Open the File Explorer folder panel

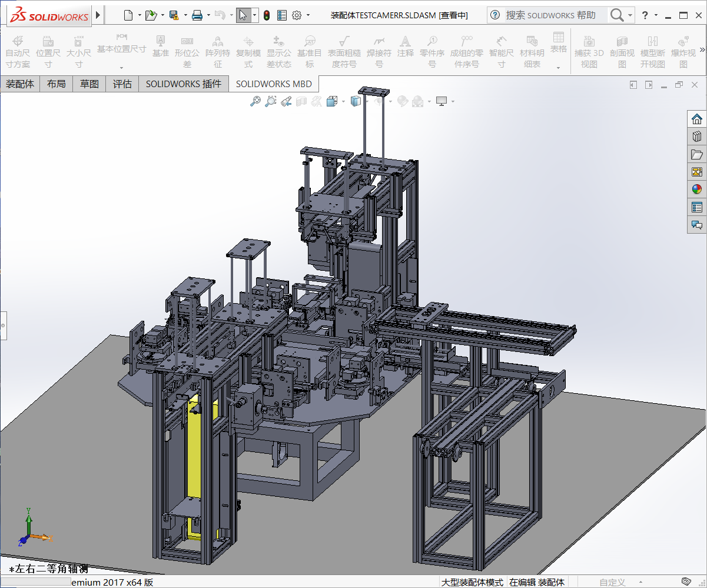pyautogui.click(x=697, y=154)
